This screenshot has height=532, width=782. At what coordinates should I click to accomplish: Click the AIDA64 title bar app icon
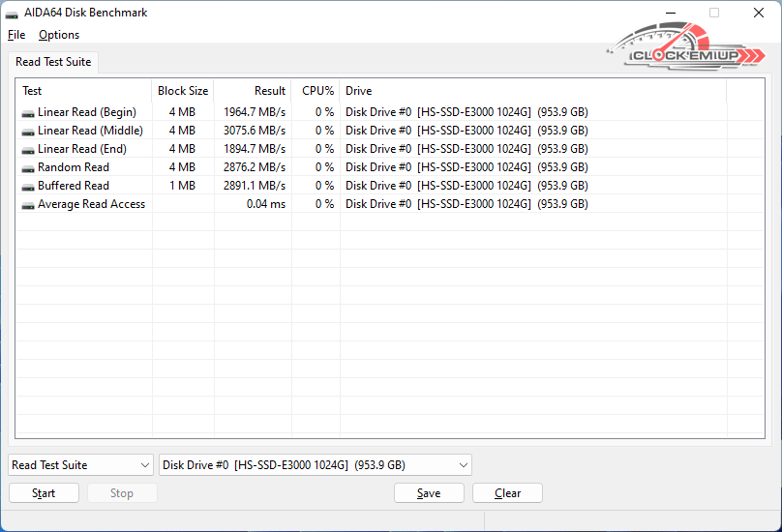click(x=13, y=14)
